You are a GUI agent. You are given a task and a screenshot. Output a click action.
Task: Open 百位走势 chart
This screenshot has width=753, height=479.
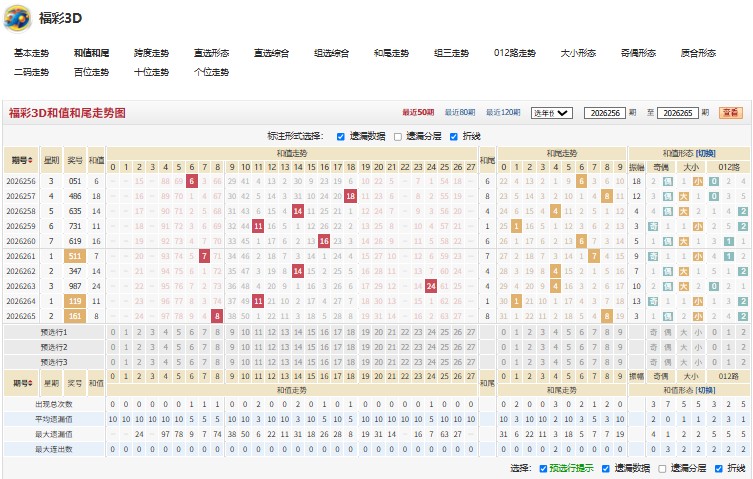coord(91,72)
